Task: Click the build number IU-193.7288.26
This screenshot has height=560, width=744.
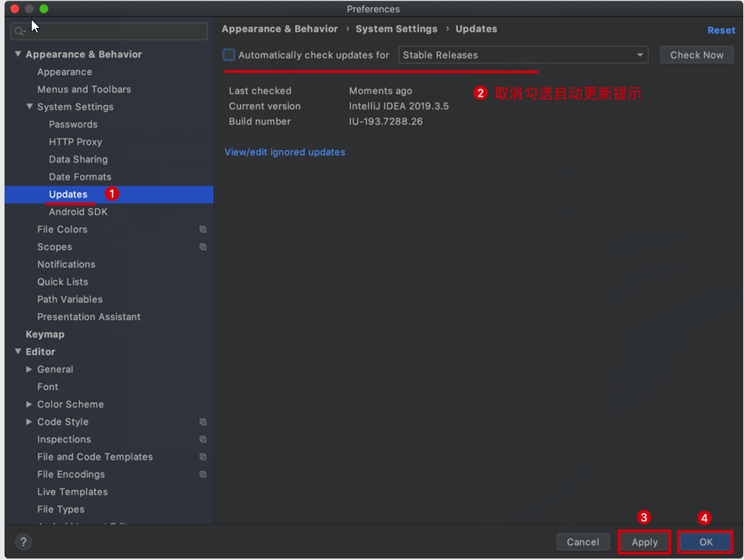Action: [386, 122]
